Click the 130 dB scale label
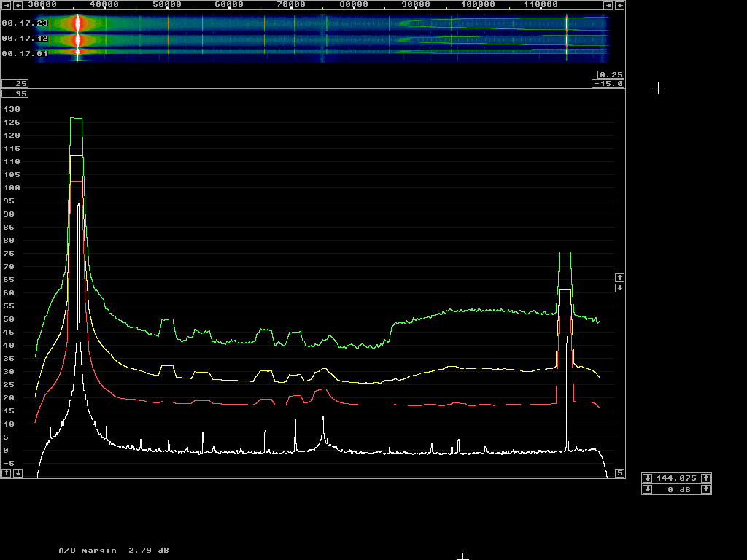The width and height of the screenshot is (747, 560). click(x=12, y=109)
